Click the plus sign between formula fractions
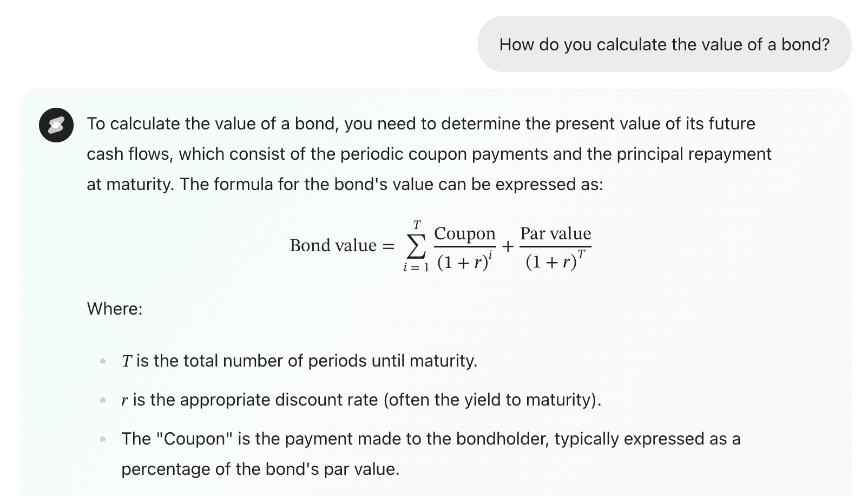868x496 pixels. point(508,246)
